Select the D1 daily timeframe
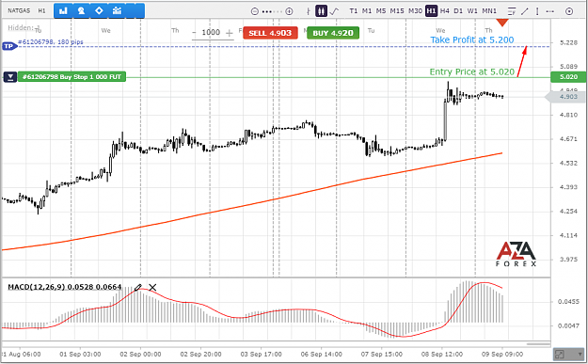This screenshot has height=364, width=588. tap(458, 11)
